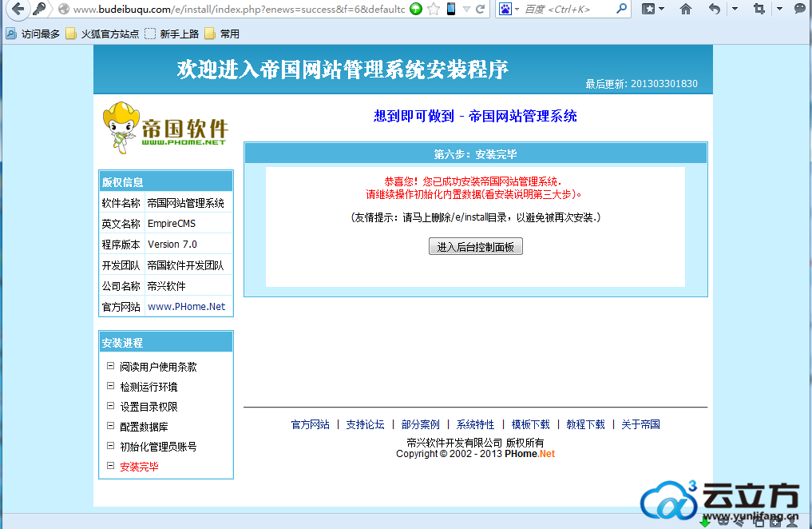Click the Version 7.0 cell

(x=188, y=244)
